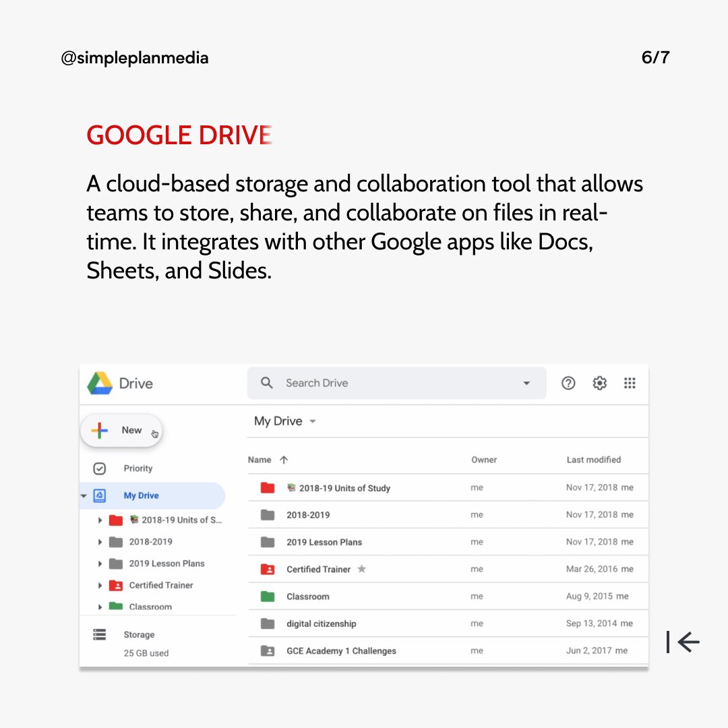This screenshot has height=728, width=728.
Task: Click the Google Drive logo
Action: [100, 383]
